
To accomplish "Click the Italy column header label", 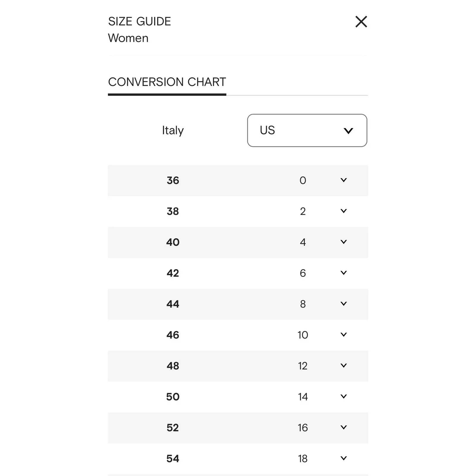I will click(173, 130).
